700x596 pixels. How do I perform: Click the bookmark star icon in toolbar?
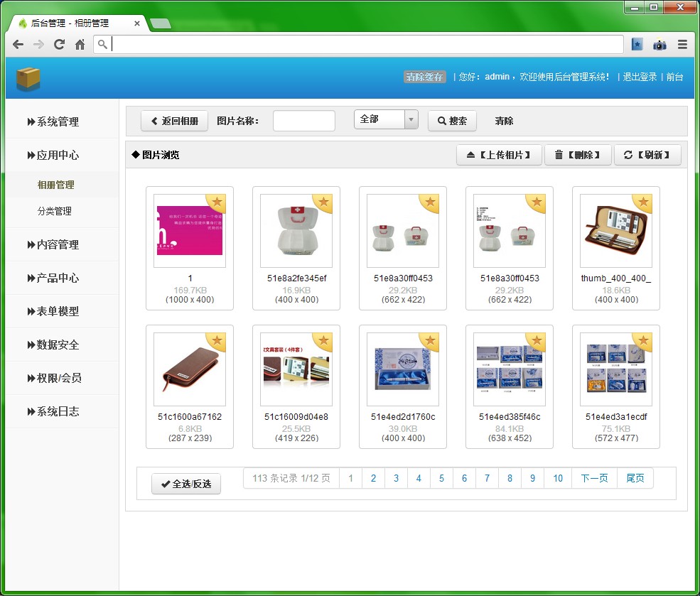637,44
